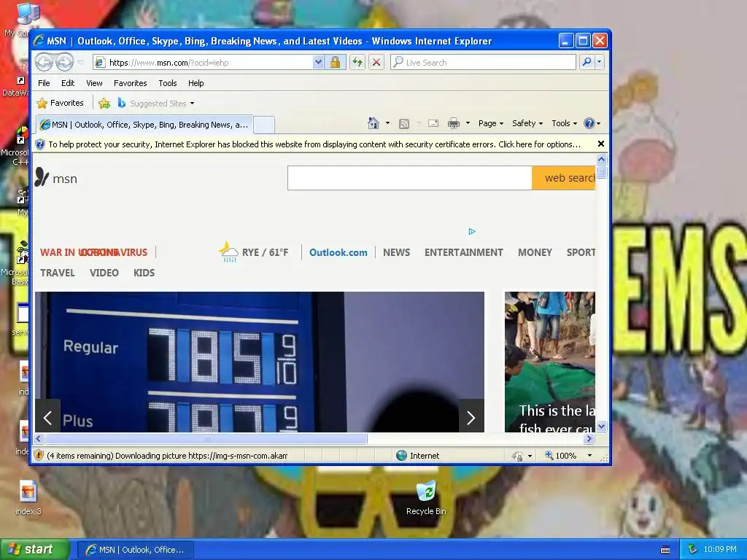Open the Edit menu

pos(68,83)
